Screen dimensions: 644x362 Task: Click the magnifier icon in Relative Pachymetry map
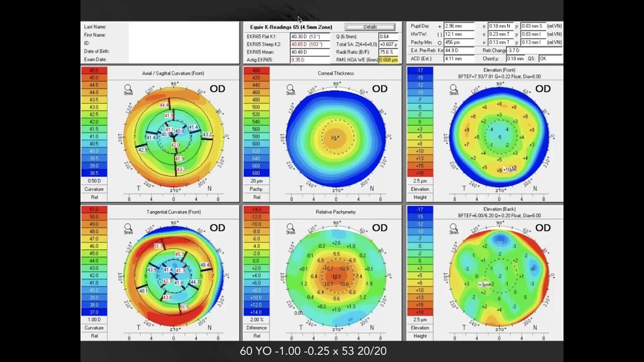pos(290,227)
